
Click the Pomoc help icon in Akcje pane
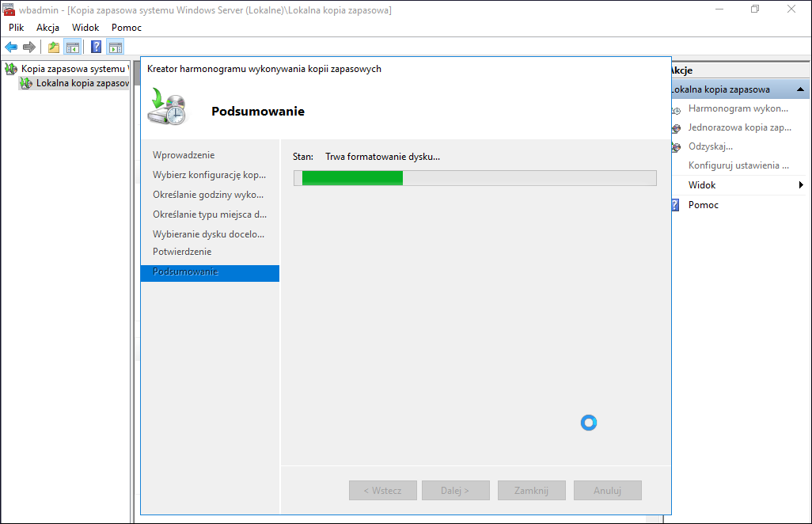pyautogui.click(x=675, y=205)
